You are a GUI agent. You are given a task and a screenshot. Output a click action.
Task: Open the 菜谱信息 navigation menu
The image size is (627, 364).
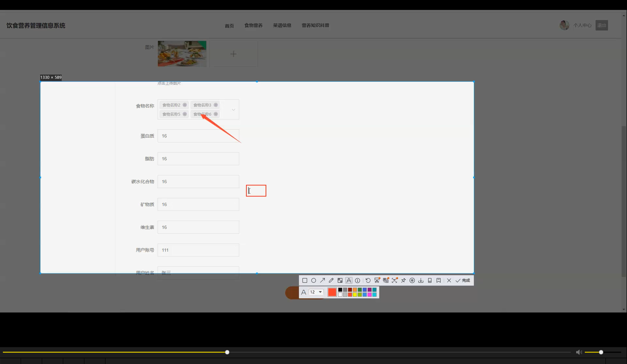282,25
